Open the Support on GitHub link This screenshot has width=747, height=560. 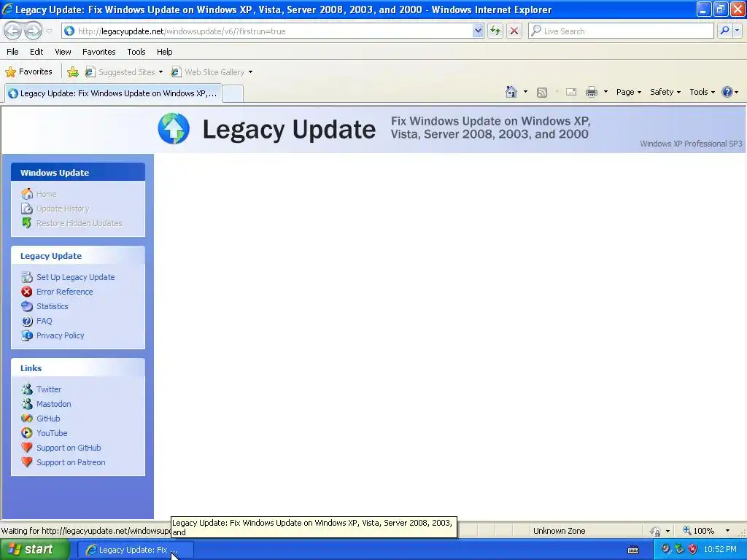69,448
